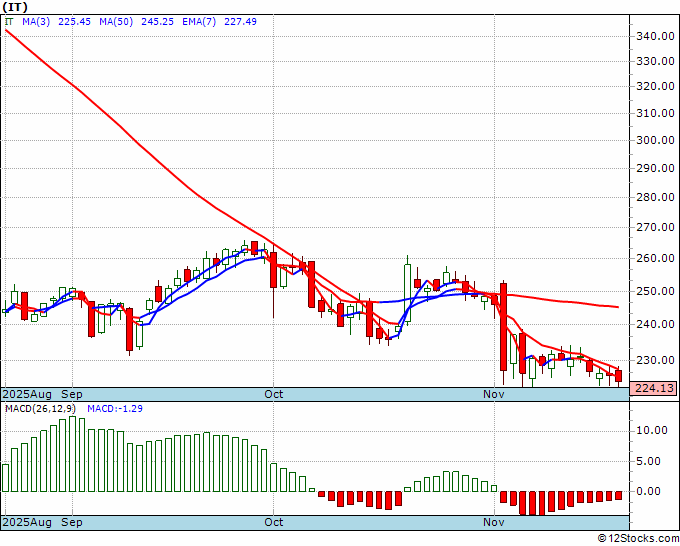This screenshot has height=546, width=680.
Task: Click the 330.00 price axis label
Action: (x=655, y=62)
